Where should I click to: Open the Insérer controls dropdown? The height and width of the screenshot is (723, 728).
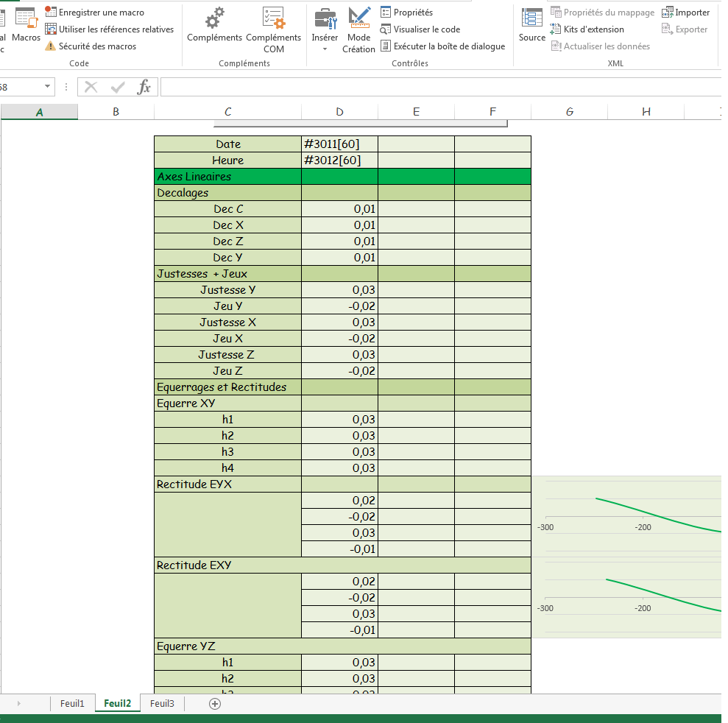coord(324,29)
